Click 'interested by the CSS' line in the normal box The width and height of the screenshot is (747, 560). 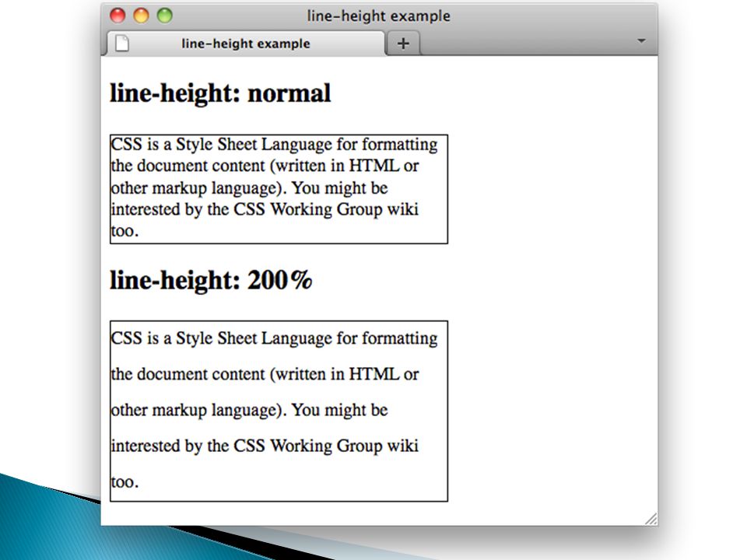(x=265, y=209)
